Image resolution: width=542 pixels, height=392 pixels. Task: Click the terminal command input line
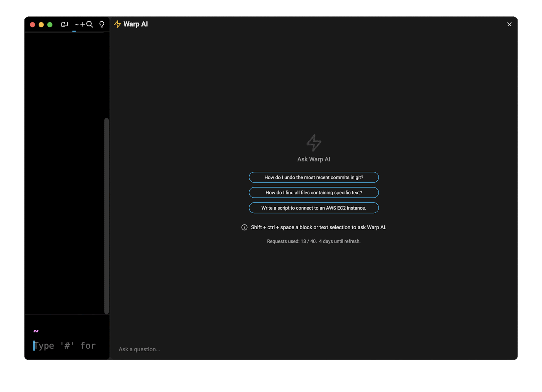pyautogui.click(x=64, y=345)
